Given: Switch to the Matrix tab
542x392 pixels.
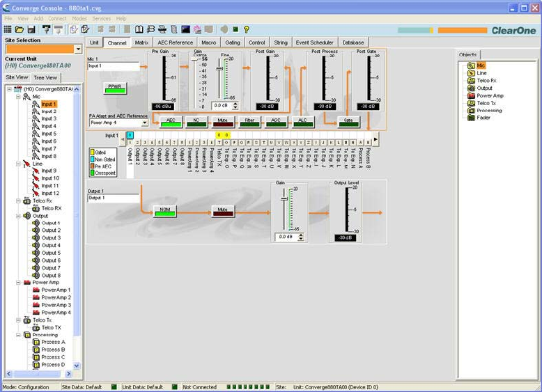Looking at the screenshot, I should pos(141,42).
